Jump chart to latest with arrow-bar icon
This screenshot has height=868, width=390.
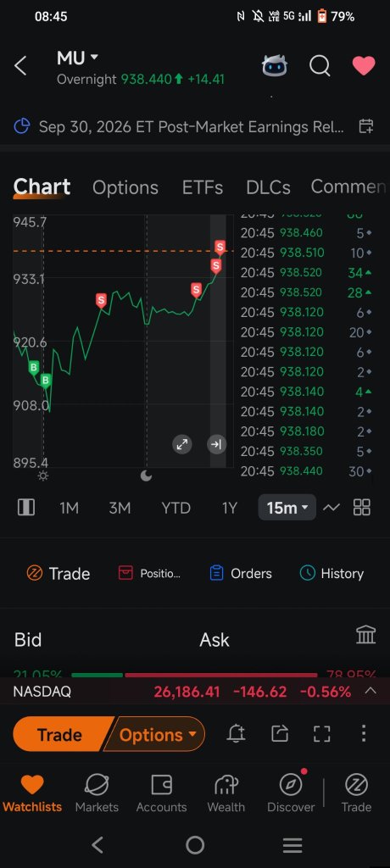pos(216,444)
